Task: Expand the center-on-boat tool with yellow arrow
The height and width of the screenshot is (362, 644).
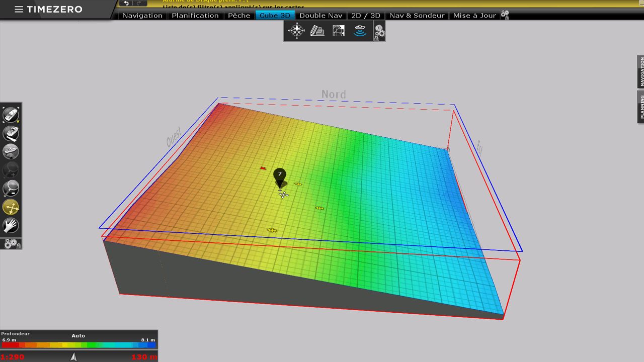Action: tap(11, 115)
